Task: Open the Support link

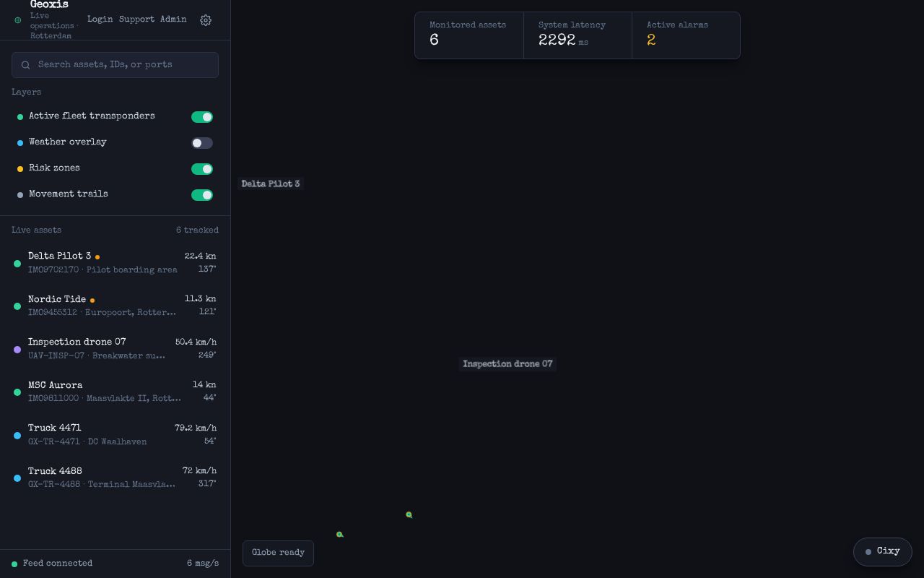Action: pos(137,20)
